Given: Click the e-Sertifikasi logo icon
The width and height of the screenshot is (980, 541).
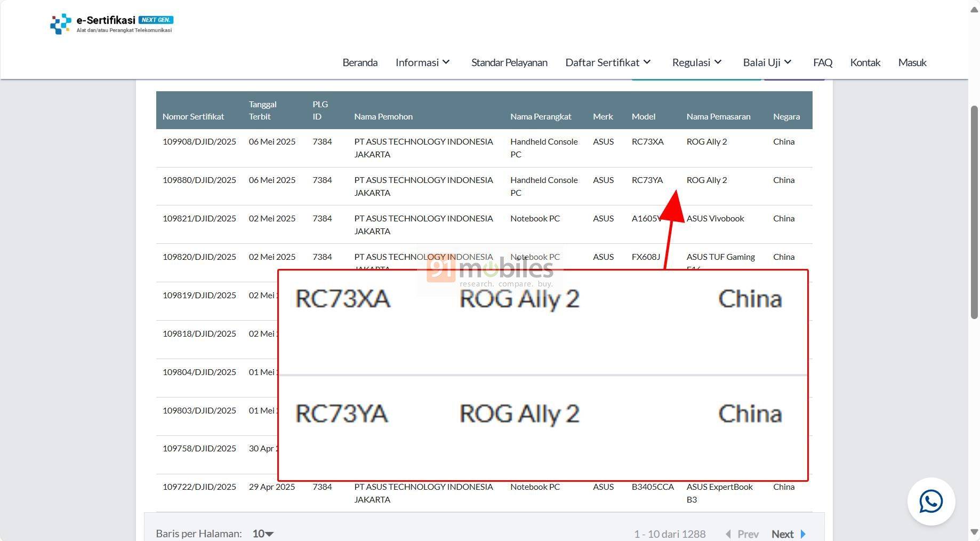Looking at the screenshot, I should click(60, 24).
